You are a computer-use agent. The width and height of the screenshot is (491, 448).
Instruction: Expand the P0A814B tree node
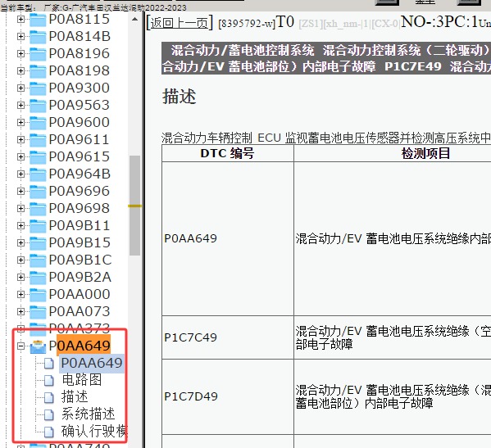[x=20, y=37]
